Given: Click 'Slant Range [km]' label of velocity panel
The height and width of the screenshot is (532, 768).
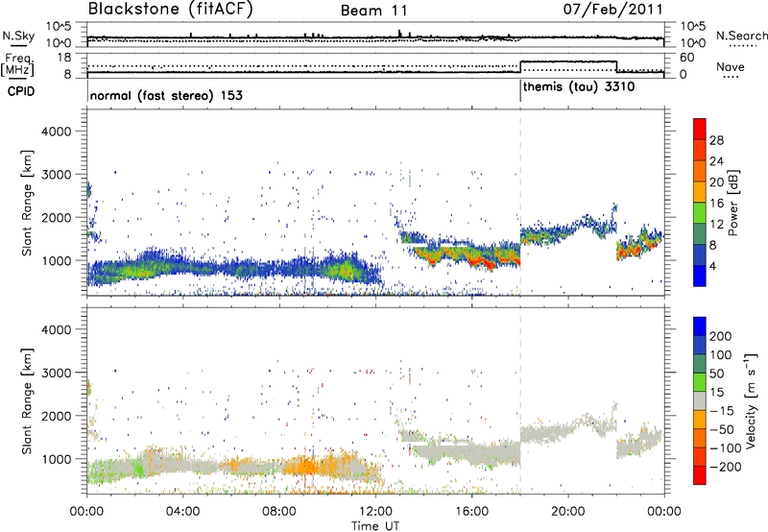Looking at the screenshot, I should click(x=27, y=401).
